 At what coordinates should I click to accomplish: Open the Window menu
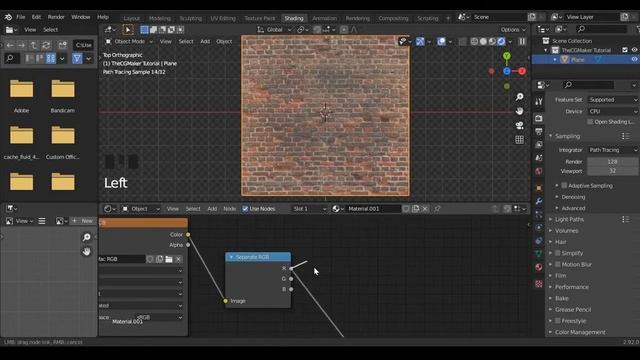click(x=80, y=17)
